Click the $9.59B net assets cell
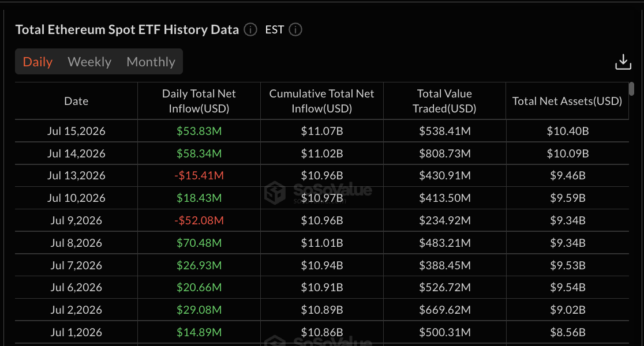 click(568, 198)
